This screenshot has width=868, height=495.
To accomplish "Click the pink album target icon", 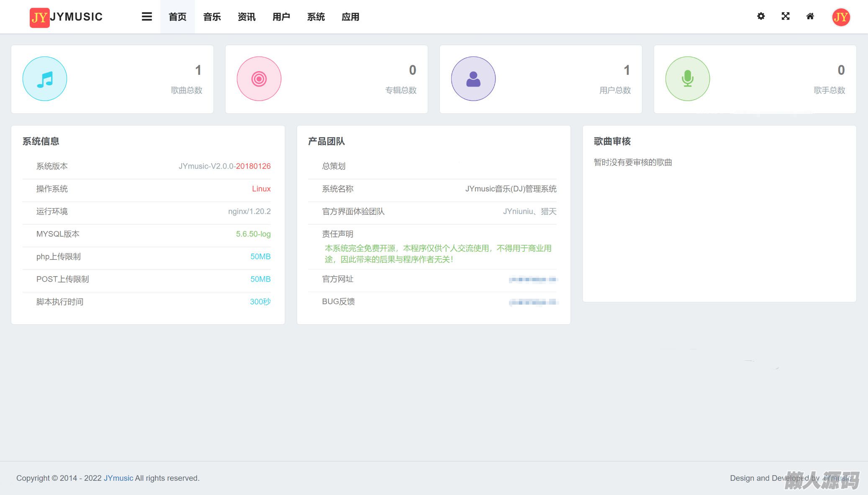I will tap(259, 79).
